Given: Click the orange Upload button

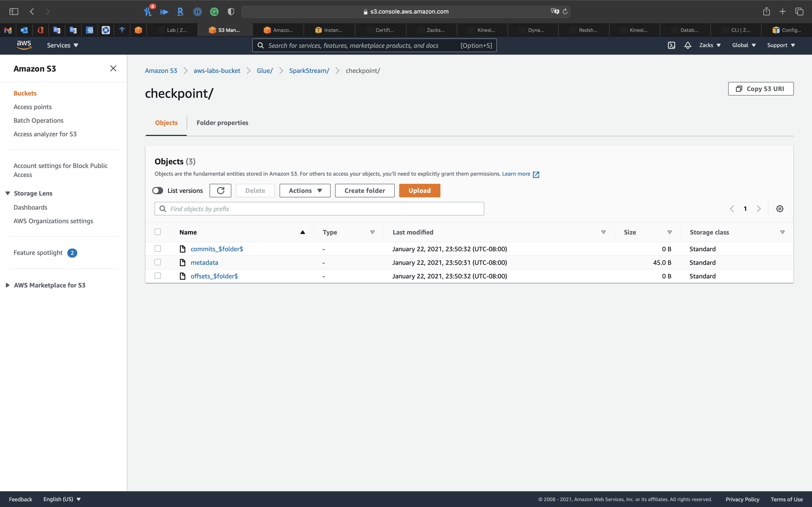Looking at the screenshot, I should (x=419, y=190).
